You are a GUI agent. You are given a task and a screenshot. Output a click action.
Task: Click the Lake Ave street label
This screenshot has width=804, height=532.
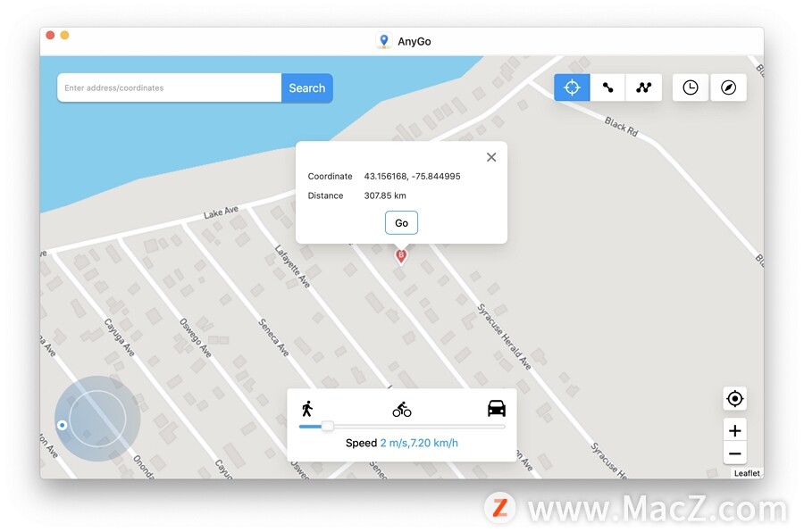[221, 212]
